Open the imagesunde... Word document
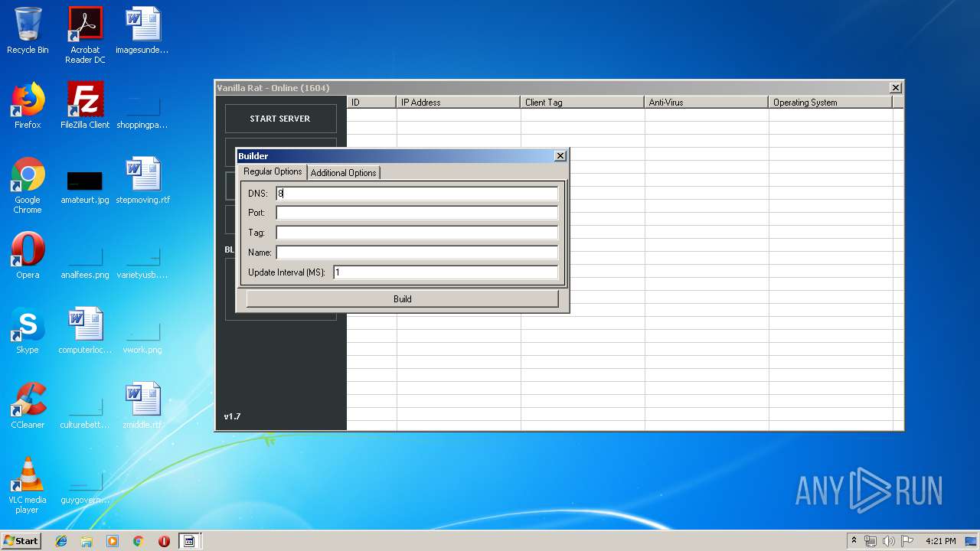980x551 pixels. pyautogui.click(x=142, y=31)
